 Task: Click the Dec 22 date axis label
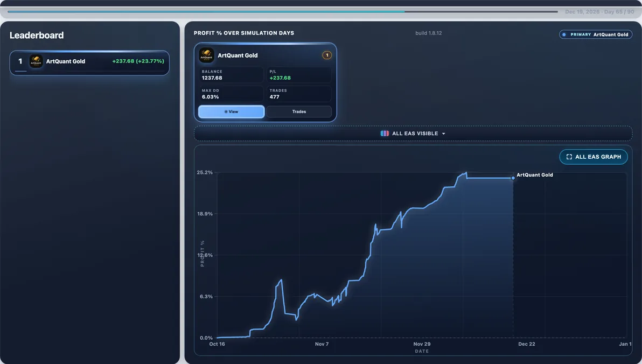point(527,344)
